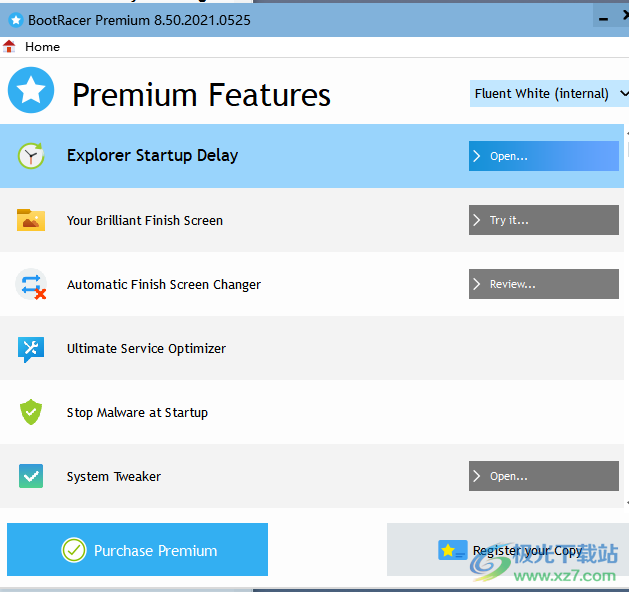Open the Home menu item

[x=42, y=47]
